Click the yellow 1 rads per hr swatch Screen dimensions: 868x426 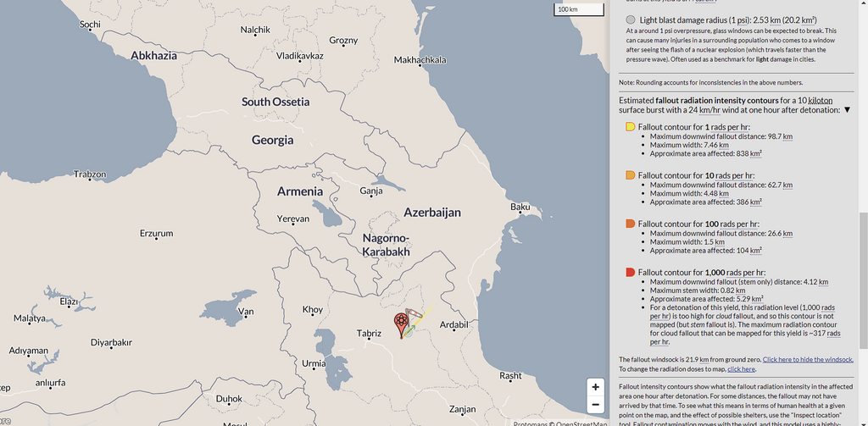tap(630, 127)
